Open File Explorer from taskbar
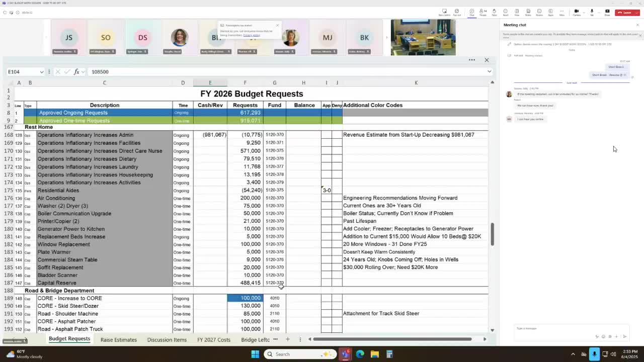 coord(374,354)
